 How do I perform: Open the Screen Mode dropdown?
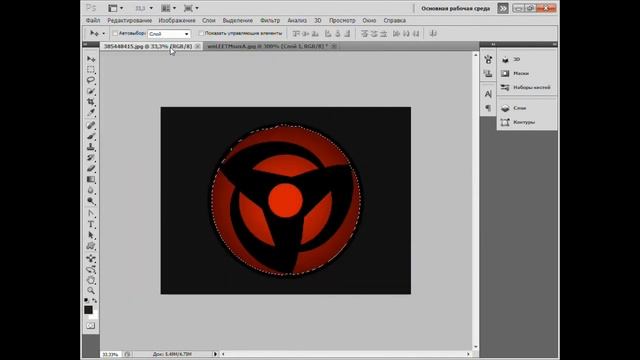click(x=191, y=8)
